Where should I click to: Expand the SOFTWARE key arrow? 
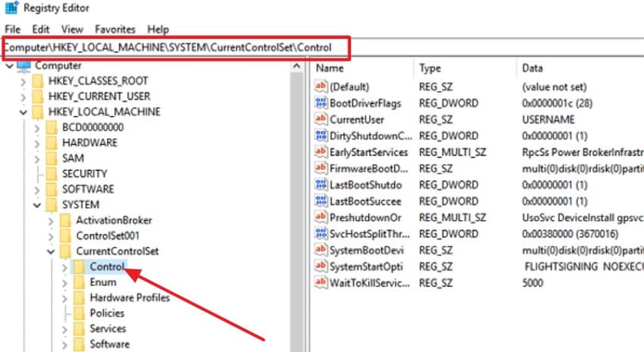tap(37, 190)
